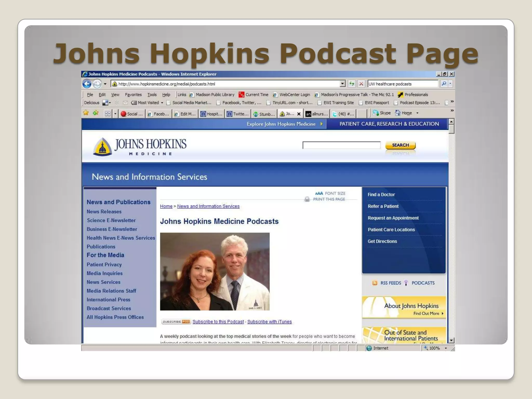Click the green Refresh icon
Viewport: 532px width, 399px height.
click(x=352, y=84)
